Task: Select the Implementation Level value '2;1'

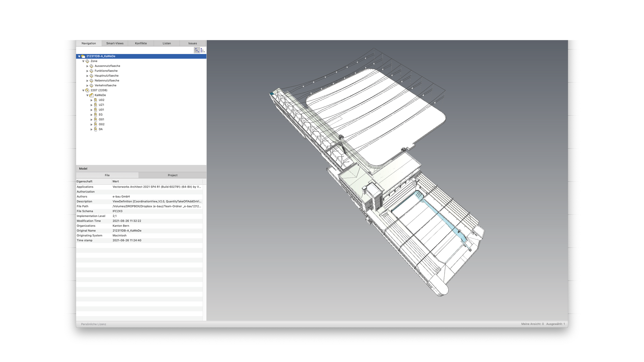Action: (115, 216)
